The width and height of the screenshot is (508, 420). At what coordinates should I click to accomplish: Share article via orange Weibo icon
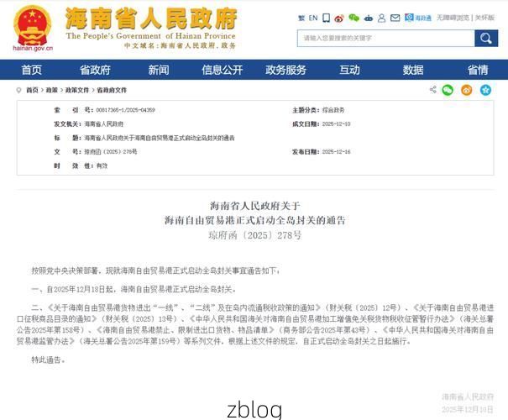click(467, 90)
